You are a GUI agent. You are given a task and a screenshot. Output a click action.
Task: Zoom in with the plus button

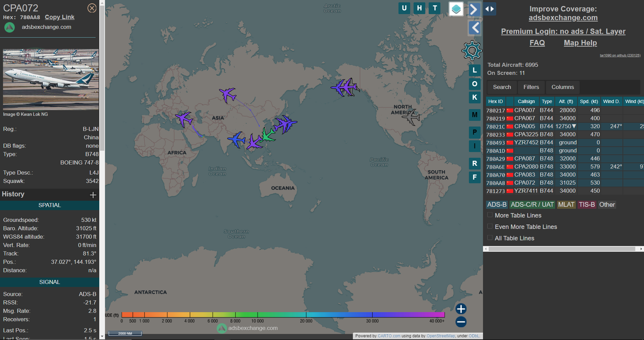[461, 309]
